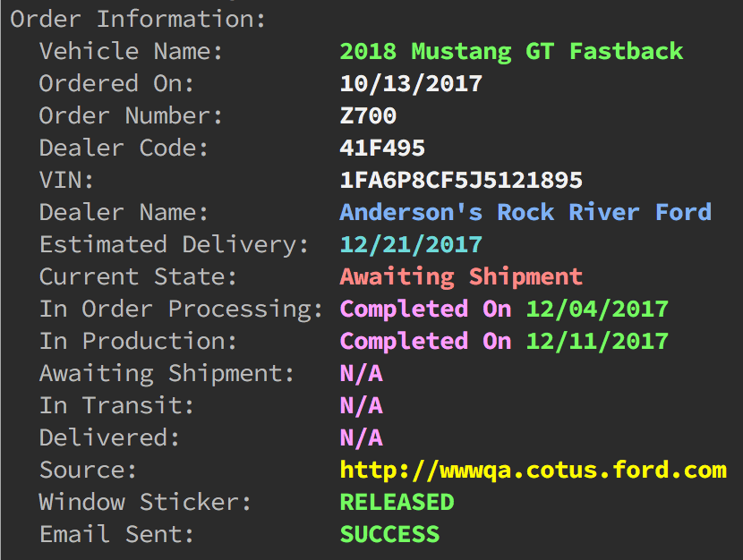Viewport: 743px width, 560px height.
Task: Select the N/A value for Awaiting Shipment
Action: pos(362,374)
